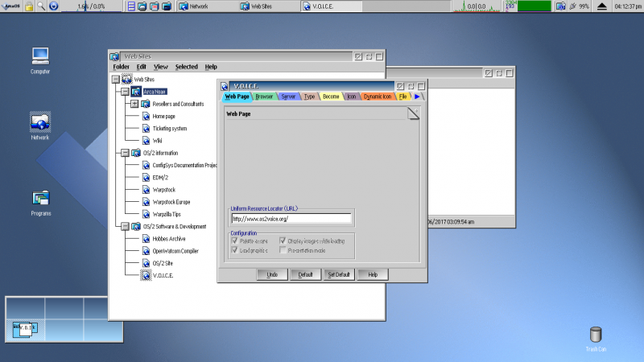644x362 pixels.
Task: Click the Web Sites window title icon
Action: tap(114, 56)
